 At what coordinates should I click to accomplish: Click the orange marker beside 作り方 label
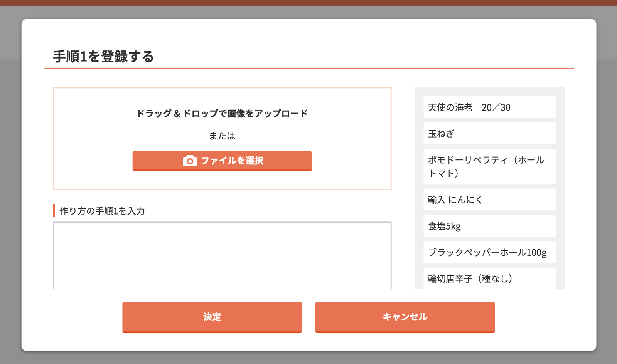click(x=54, y=211)
